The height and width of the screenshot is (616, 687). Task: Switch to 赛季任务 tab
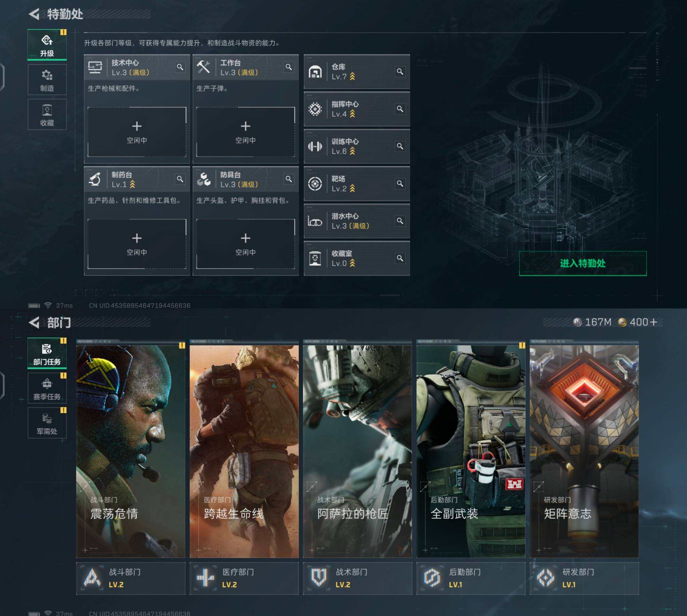pyautogui.click(x=47, y=388)
